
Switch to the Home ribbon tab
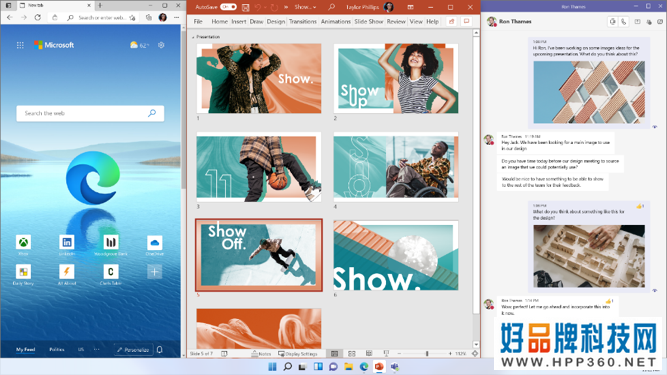pos(219,21)
